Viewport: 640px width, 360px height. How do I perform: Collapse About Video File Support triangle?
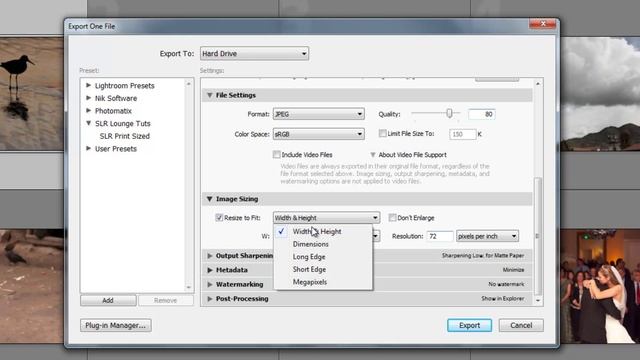pyautogui.click(x=373, y=155)
